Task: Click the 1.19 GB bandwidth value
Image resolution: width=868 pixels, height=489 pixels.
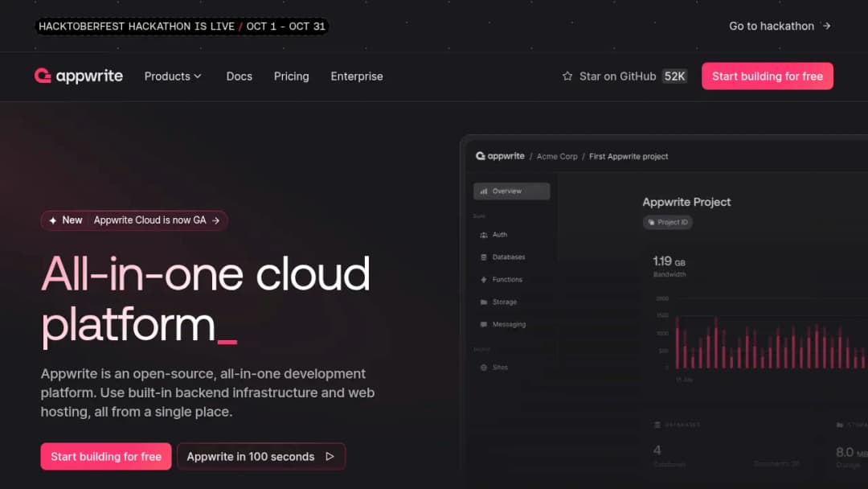Action: [669, 261]
